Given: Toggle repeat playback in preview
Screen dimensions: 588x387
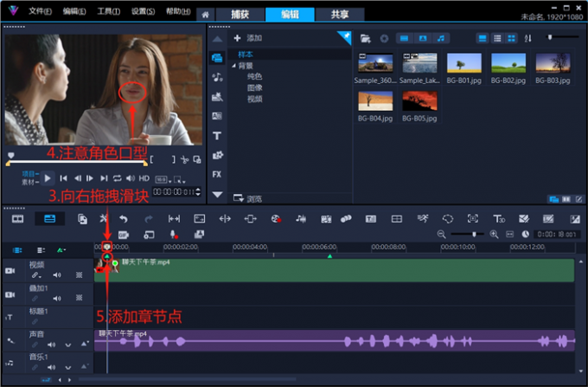Looking at the screenshot, I should click(x=117, y=178).
